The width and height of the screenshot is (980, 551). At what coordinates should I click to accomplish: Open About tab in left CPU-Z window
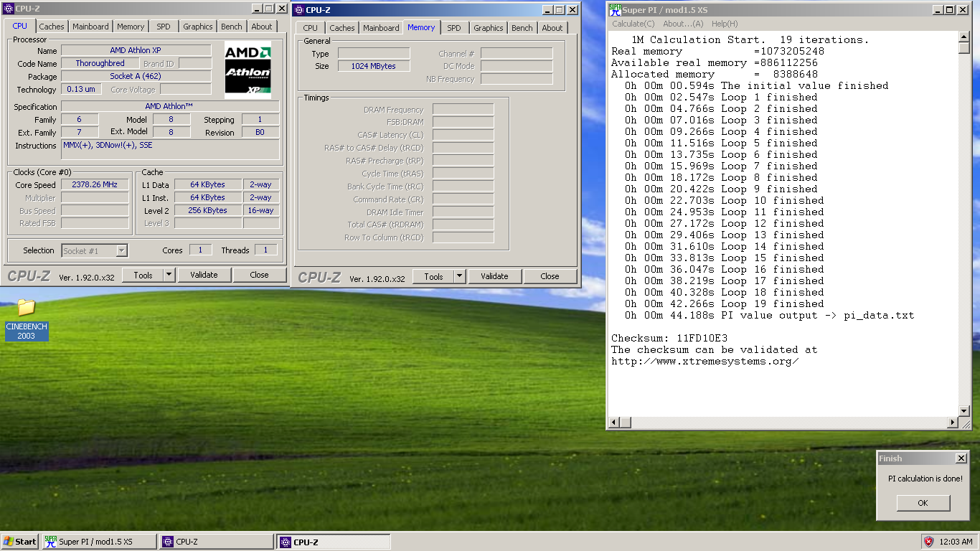click(262, 27)
